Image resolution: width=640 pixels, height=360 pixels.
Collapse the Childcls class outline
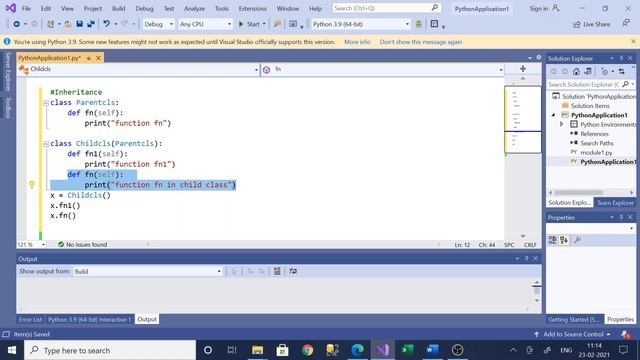click(x=46, y=144)
